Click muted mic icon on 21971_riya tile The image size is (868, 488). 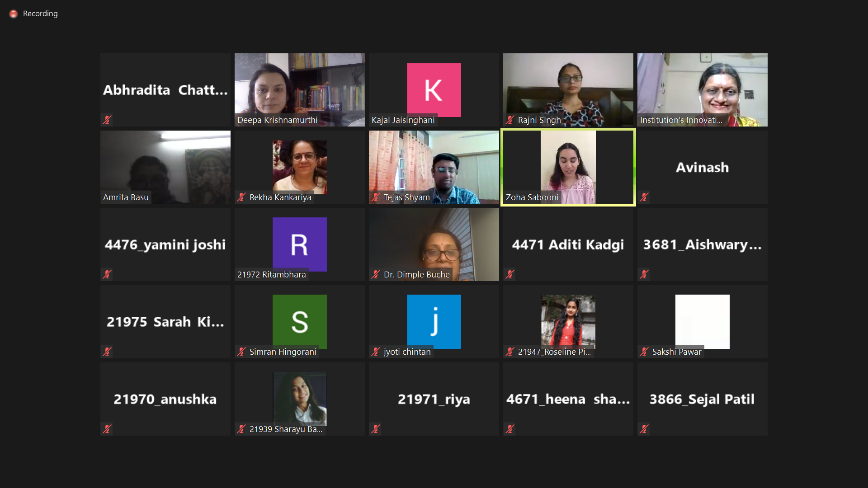[376, 429]
